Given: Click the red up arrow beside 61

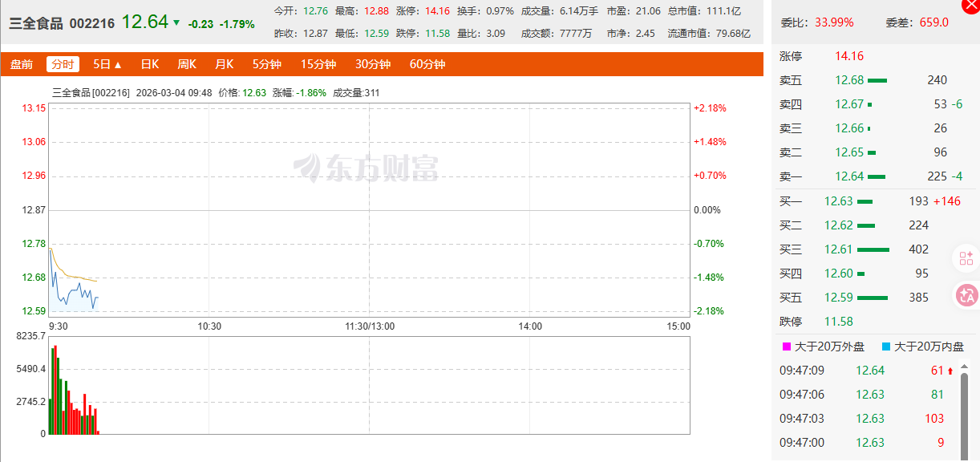Looking at the screenshot, I should [x=951, y=371].
